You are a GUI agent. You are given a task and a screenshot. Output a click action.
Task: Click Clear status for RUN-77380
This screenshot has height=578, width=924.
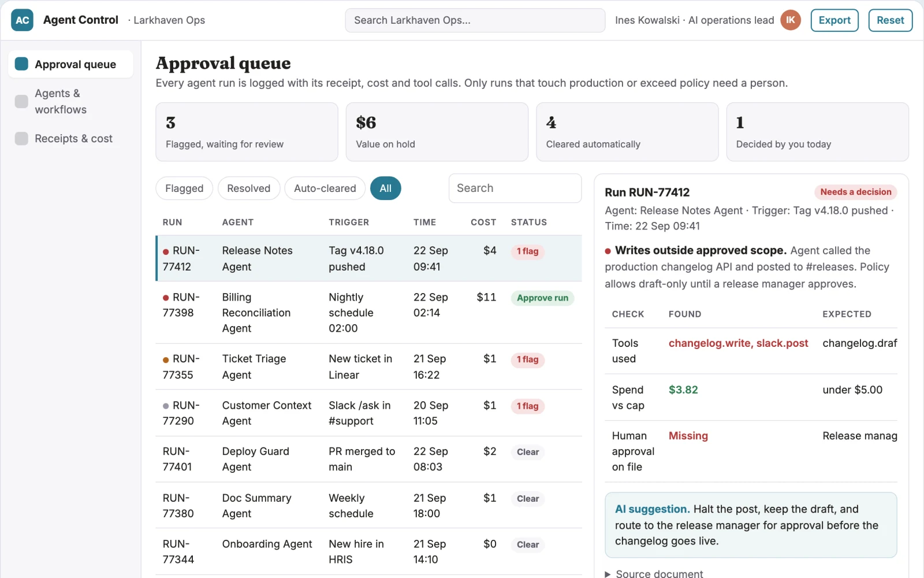(x=527, y=499)
